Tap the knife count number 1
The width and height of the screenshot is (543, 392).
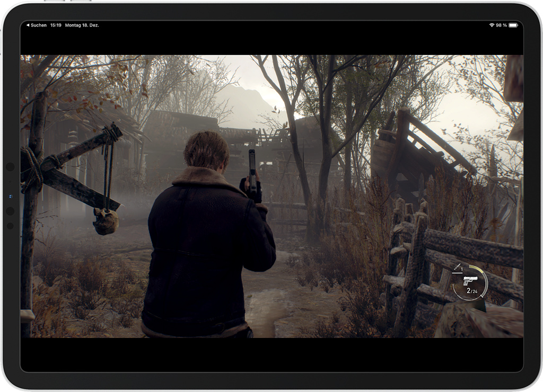click(x=462, y=270)
